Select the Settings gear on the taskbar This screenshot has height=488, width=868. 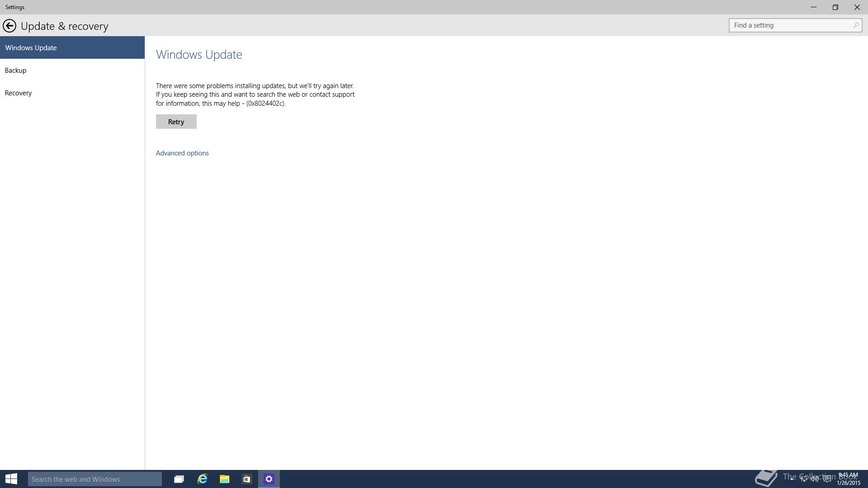coord(269,479)
